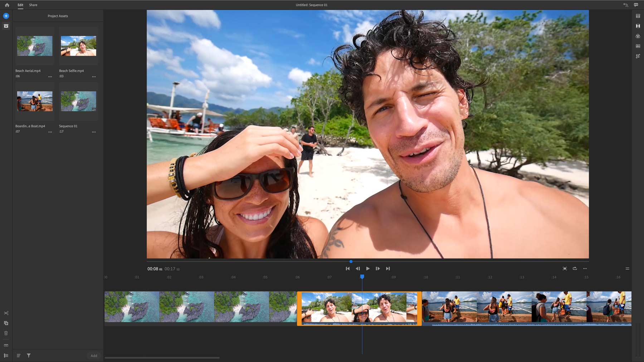Open the options menu for Beach Selfie.mp4
Viewport: 644px width, 362px height.
tap(94, 76)
